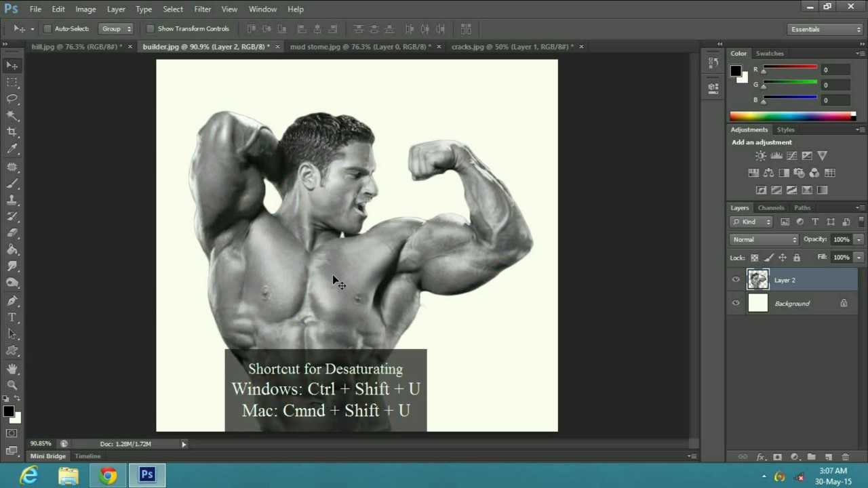Viewport: 868px width, 488px height.
Task: Switch to the Channels panel
Action: 771,207
